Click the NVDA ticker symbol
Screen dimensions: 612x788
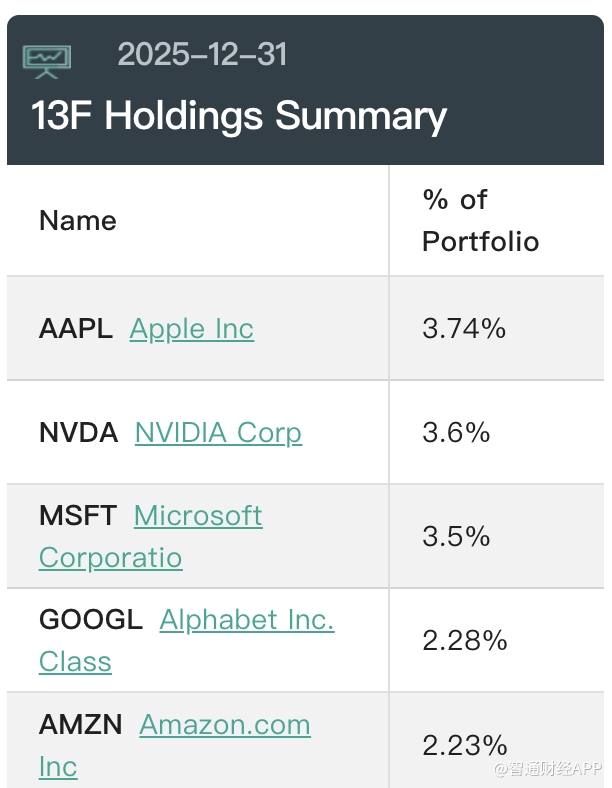(x=78, y=433)
